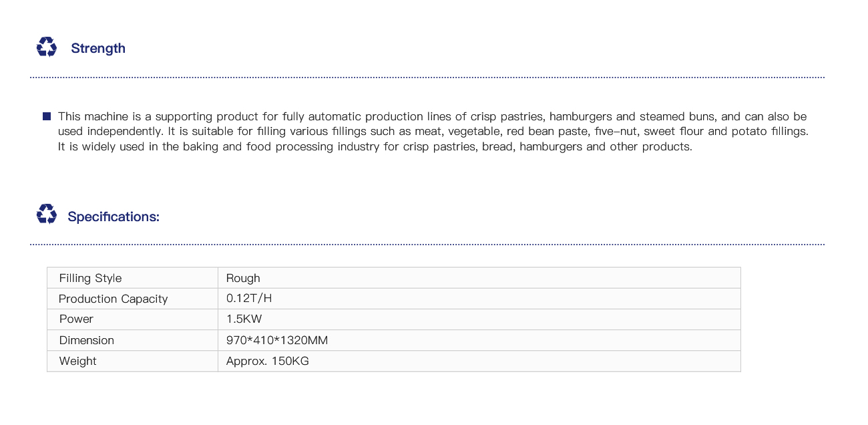
Task: Click the Dimension label cell
Action: (x=132, y=340)
